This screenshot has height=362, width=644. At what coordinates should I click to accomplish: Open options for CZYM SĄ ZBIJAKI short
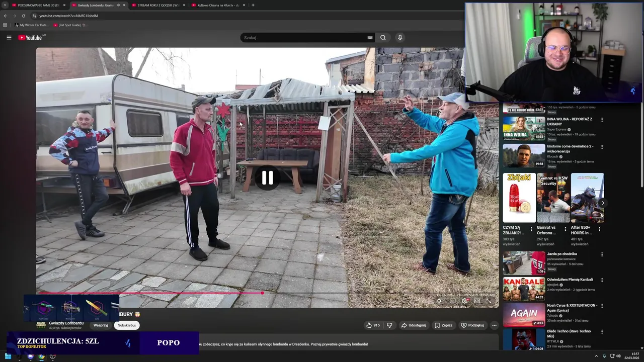coord(531,229)
